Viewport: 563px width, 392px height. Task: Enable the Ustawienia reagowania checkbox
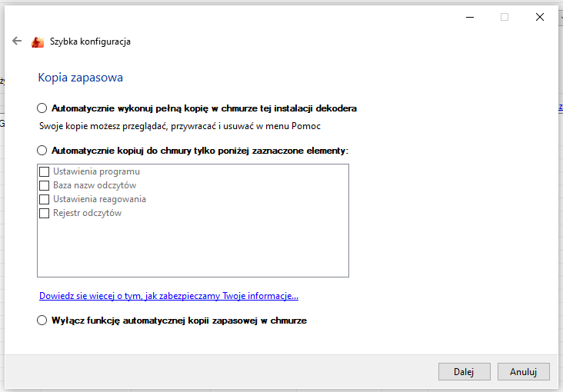[x=45, y=199]
